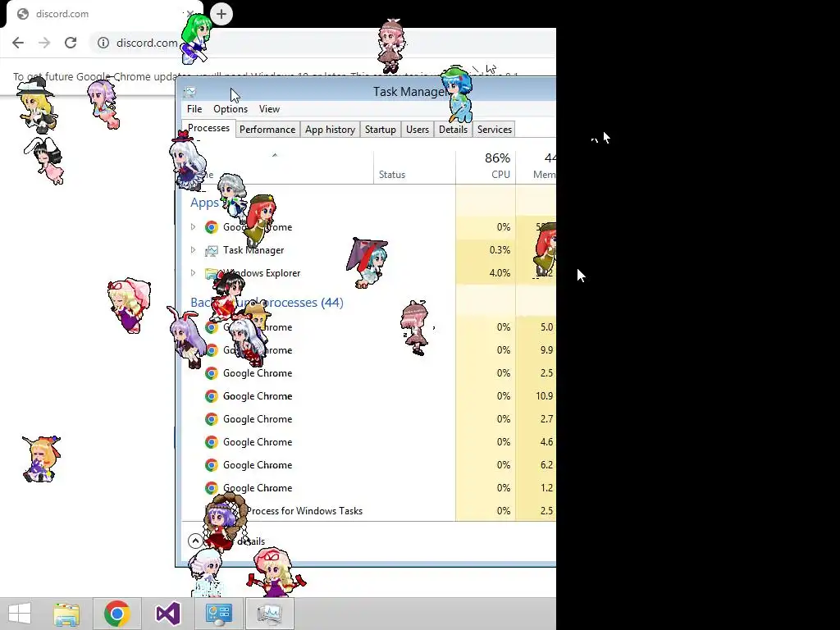Click the Chrome icon in the 1.2 MB row
840x630 pixels.
pos(212,488)
